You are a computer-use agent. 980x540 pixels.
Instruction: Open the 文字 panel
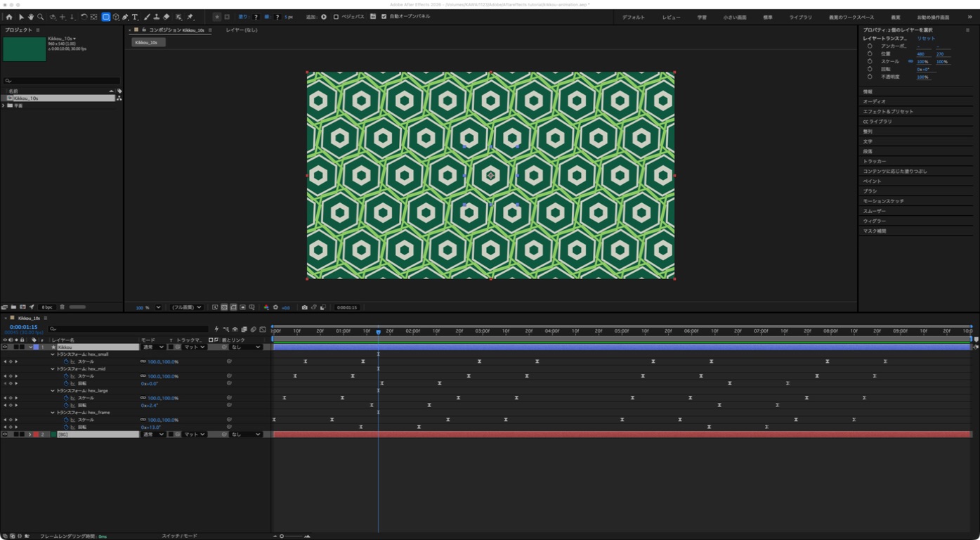tap(868, 141)
